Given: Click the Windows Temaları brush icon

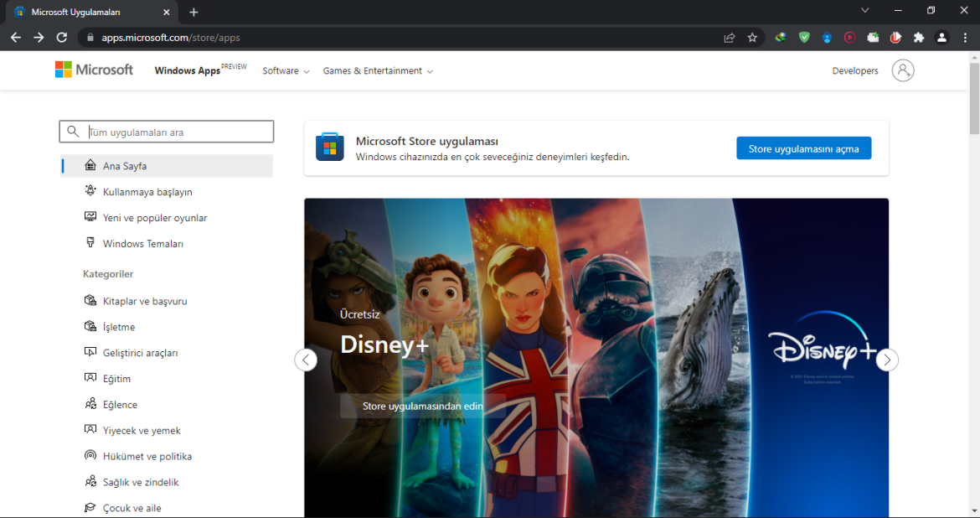Looking at the screenshot, I should coord(90,243).
